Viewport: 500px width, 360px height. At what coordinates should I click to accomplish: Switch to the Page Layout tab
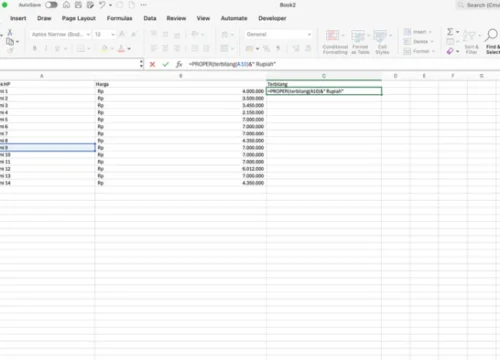79,18
